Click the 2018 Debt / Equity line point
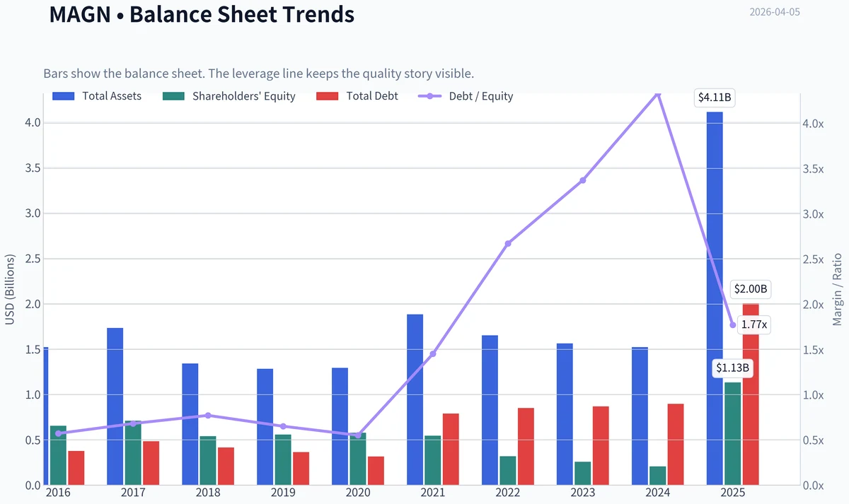The image size is (849, 504). click(x=208, y=415)
